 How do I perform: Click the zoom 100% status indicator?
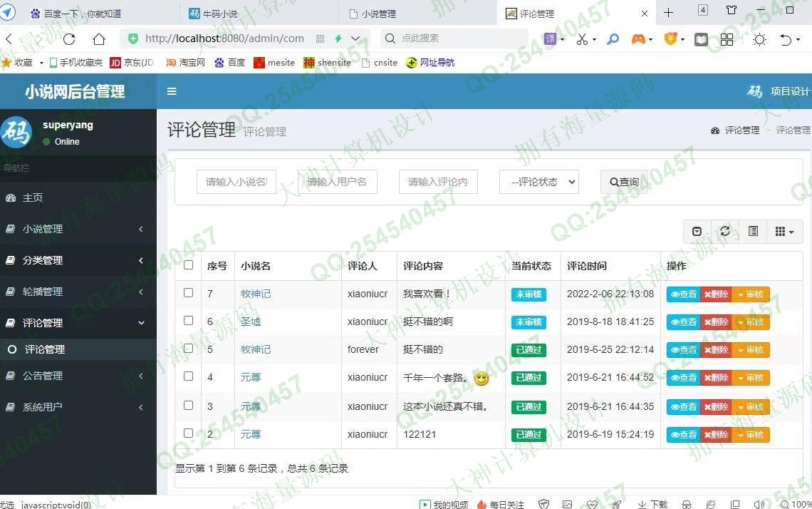click(x=796, y=504)
